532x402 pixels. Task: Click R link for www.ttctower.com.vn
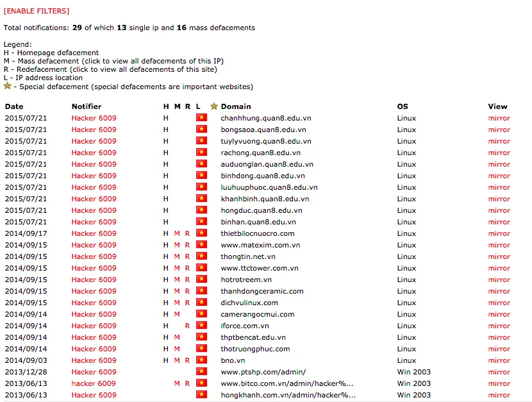pos(187,268)
